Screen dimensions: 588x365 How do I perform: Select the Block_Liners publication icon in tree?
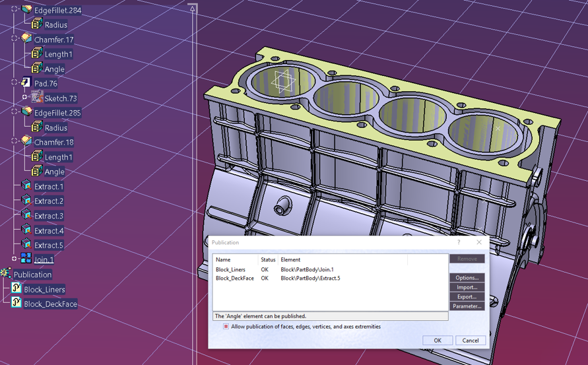point(16,289)
